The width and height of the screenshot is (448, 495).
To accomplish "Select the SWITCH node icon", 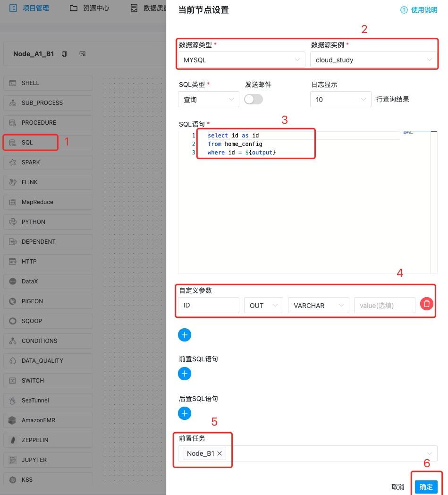I will tap(13, 381).
